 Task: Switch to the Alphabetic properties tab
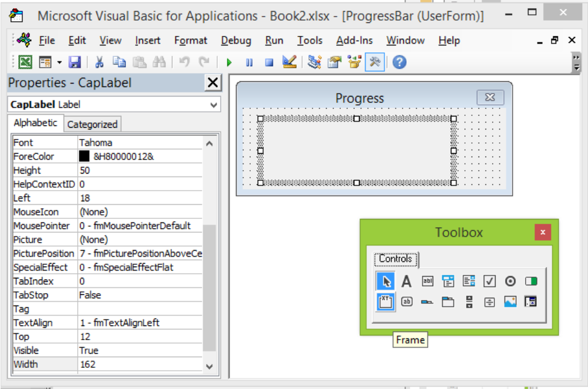tap(35, 123)
